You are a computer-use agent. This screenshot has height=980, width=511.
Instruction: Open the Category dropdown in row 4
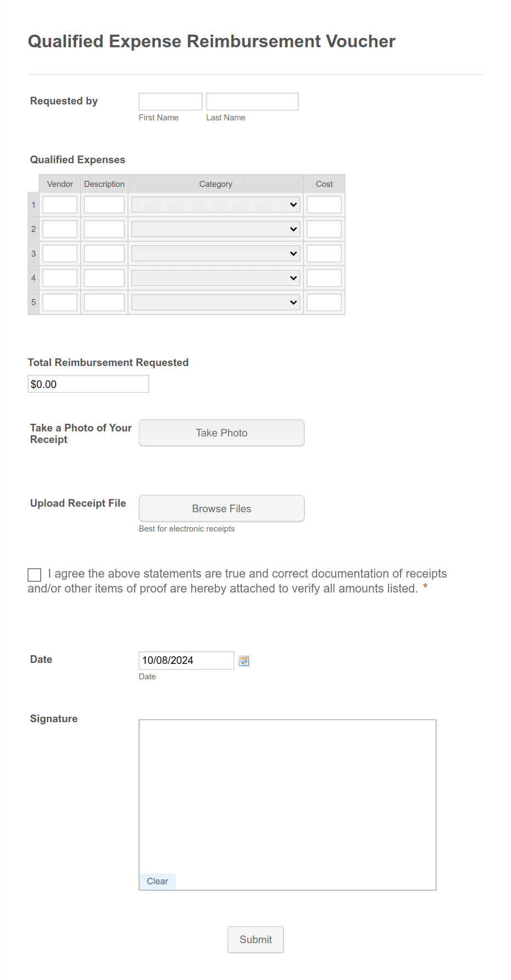(x=215, y=278)
